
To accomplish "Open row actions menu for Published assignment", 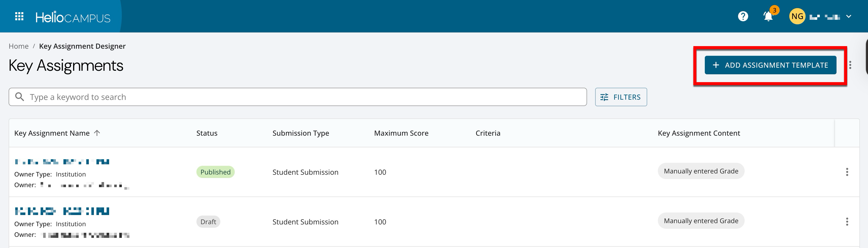I will (847, 172).
